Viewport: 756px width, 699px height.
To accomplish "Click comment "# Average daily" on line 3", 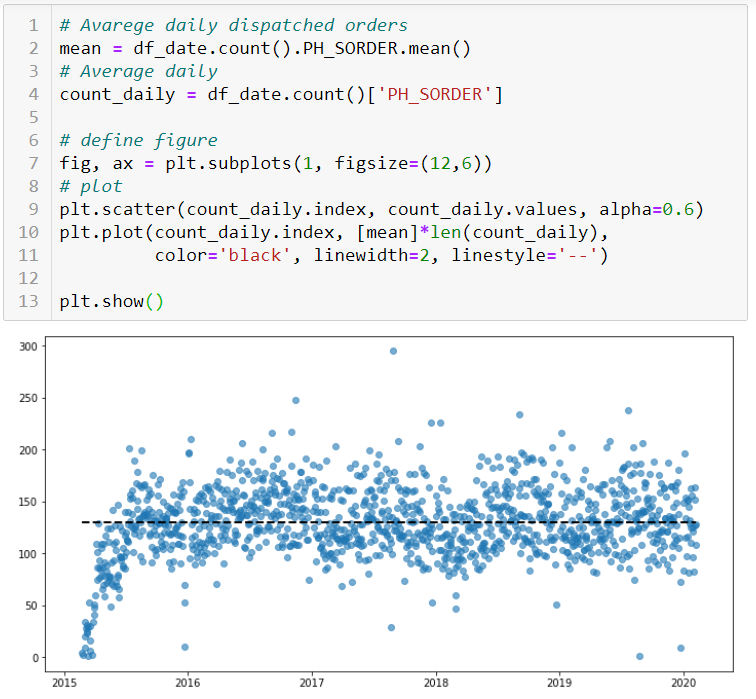I will tap(138, 71).
